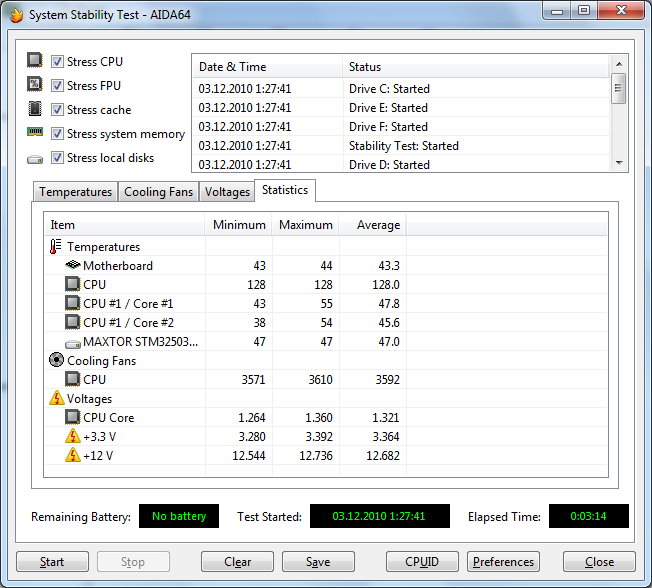Click the hard drive icon beside Stress local disks
The image size is (652, 588).
(35, 159)
